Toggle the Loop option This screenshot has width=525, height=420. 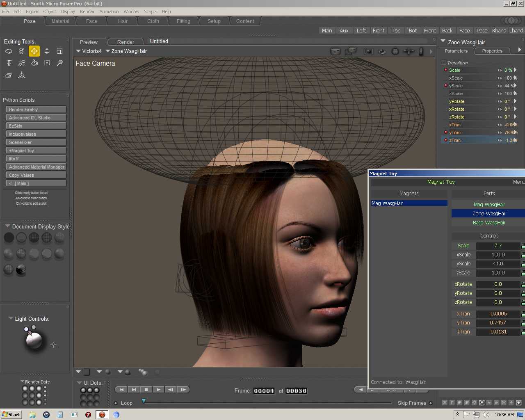click(x=116, y=403)
